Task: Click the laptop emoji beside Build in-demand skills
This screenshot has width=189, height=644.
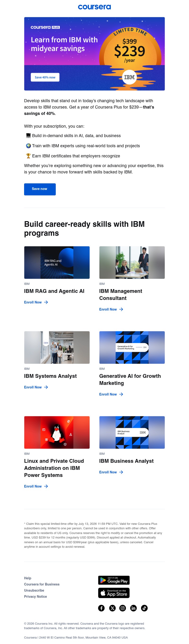Action: [28, 135]
